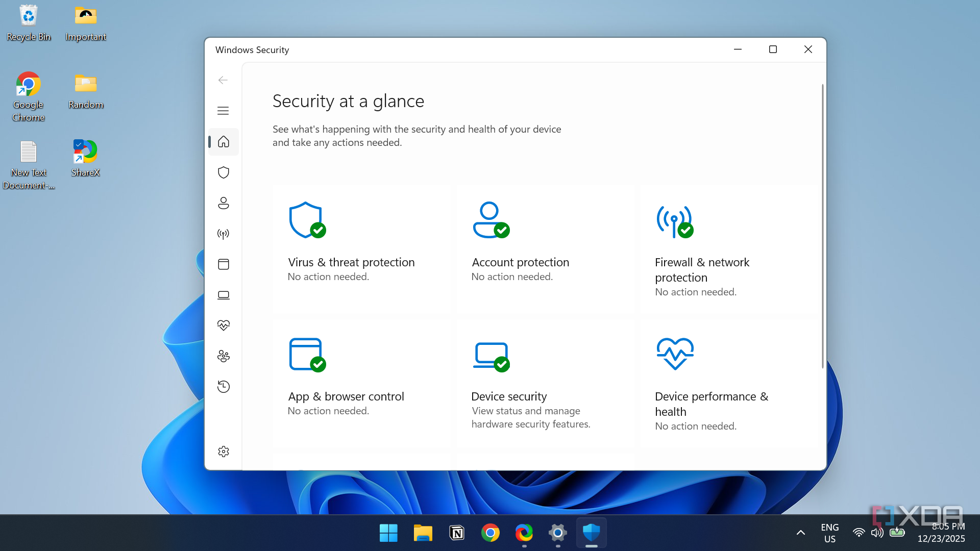
Task: Select the Account protection sidebar icon
Action: click(223, 203)
